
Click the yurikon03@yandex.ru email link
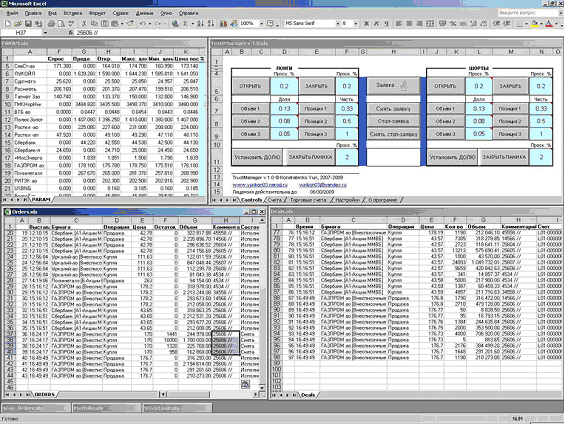(323, 185)
